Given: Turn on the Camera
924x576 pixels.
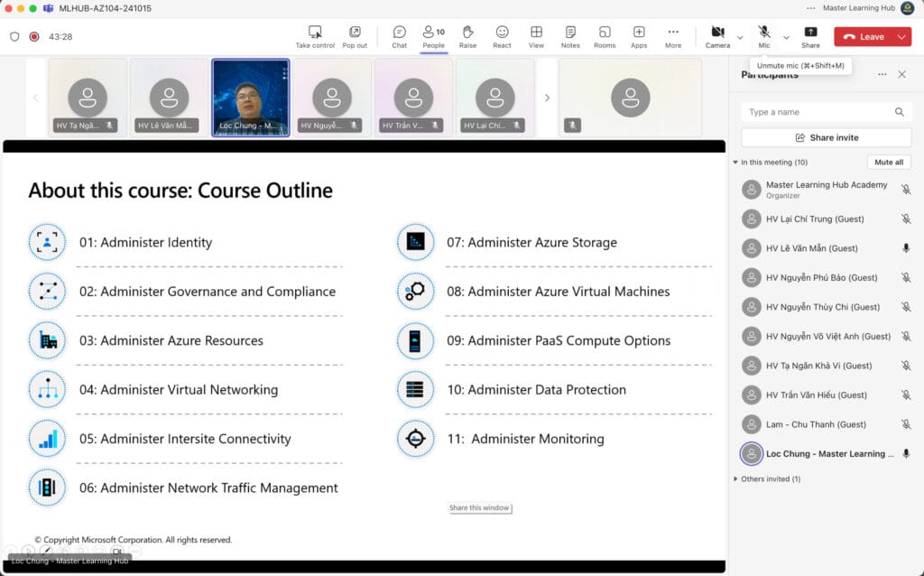Looking at the screenshot, I should coord(717,36).
